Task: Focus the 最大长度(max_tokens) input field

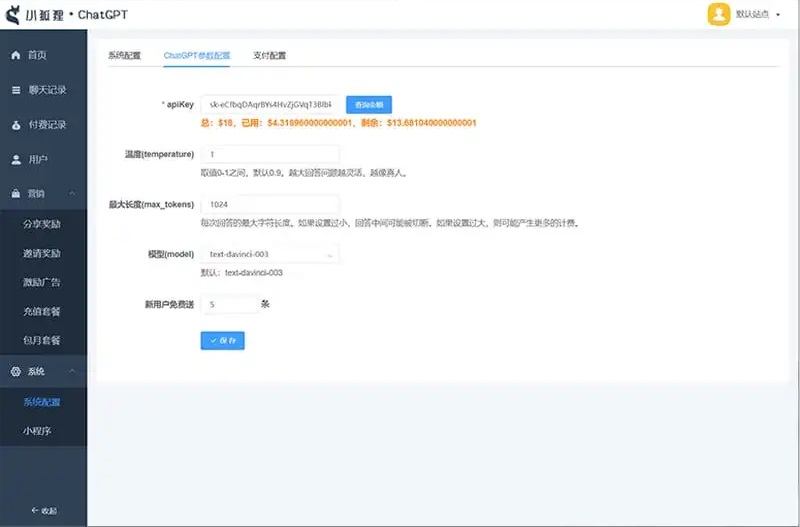Action: (x=270, y=204)
